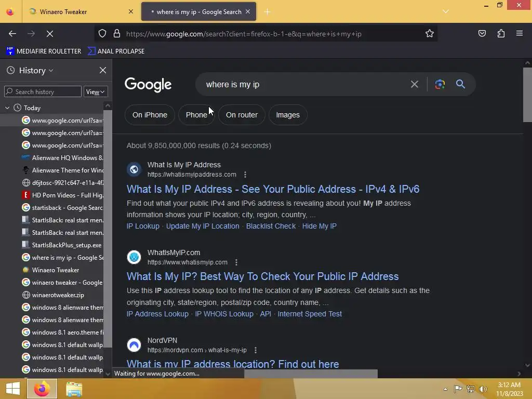Image resolution: width=532 pixels, height=399 pixels.
Task: Open the Internet Speed Test sitelink
Action: pyautogui.click(x=310, y=314)
